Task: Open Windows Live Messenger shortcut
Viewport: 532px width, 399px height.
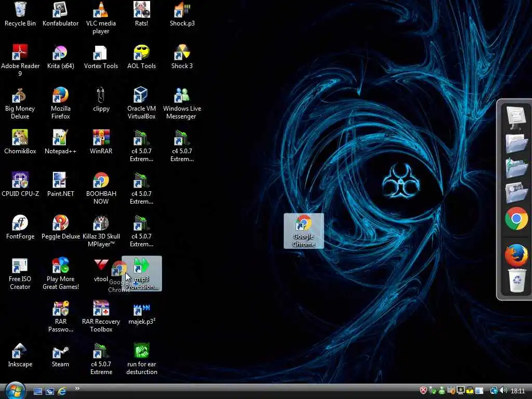Action: (182, 103)
